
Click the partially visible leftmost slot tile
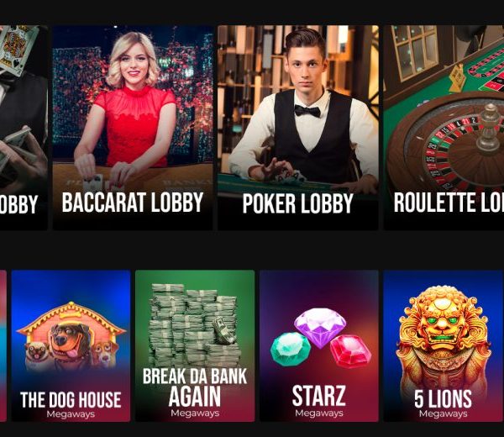click(x=3, y=345)
